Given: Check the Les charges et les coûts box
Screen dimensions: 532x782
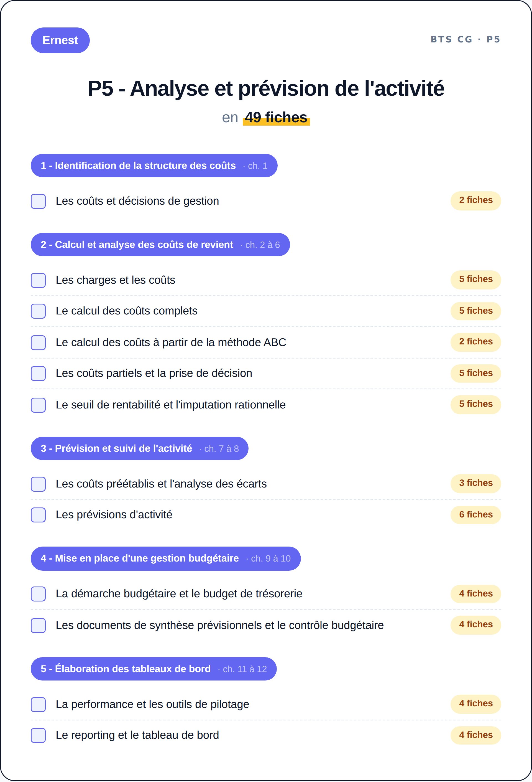Looking at the screenshot, I should (38, 280).
